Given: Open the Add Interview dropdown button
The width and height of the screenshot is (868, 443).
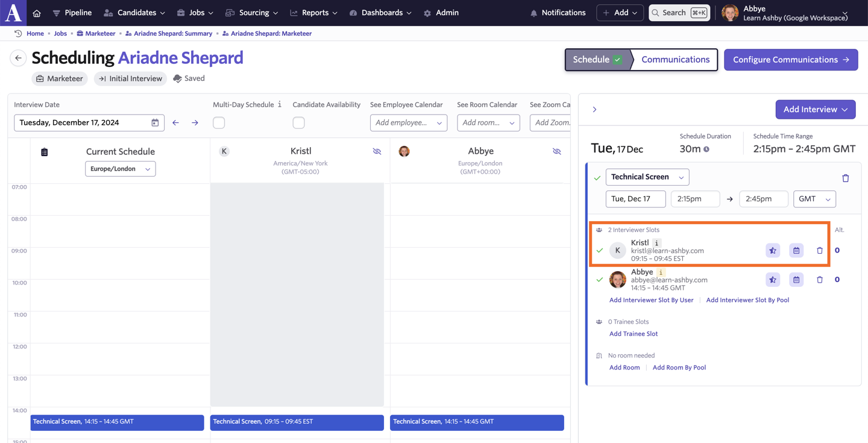Looking at the screenshot, I should [x=815, y=110].
